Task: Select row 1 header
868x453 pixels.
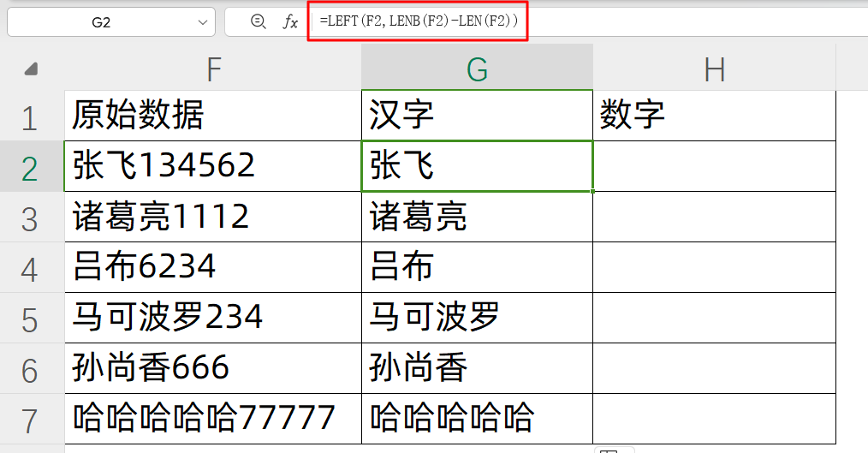Action: coord(32,116)
